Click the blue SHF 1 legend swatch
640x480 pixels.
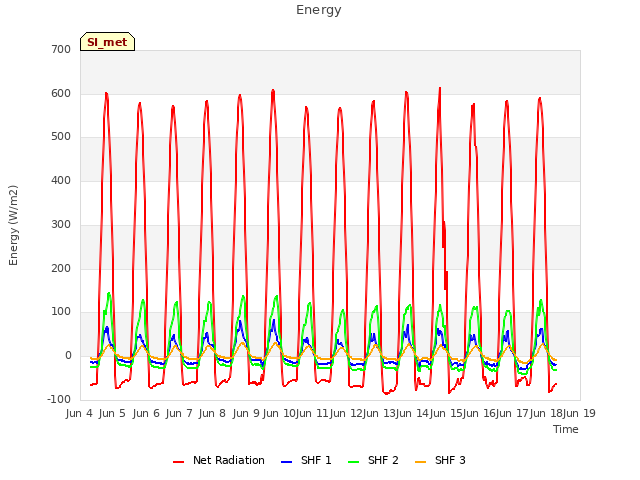click(x=287, y=462)
